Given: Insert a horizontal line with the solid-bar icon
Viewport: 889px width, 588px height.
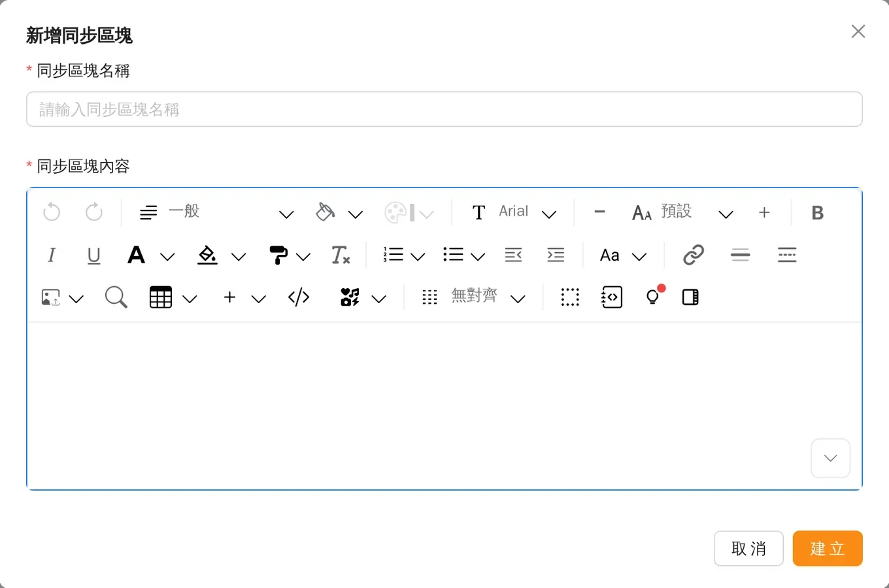Looking at the screenshot, I should 741,255.
